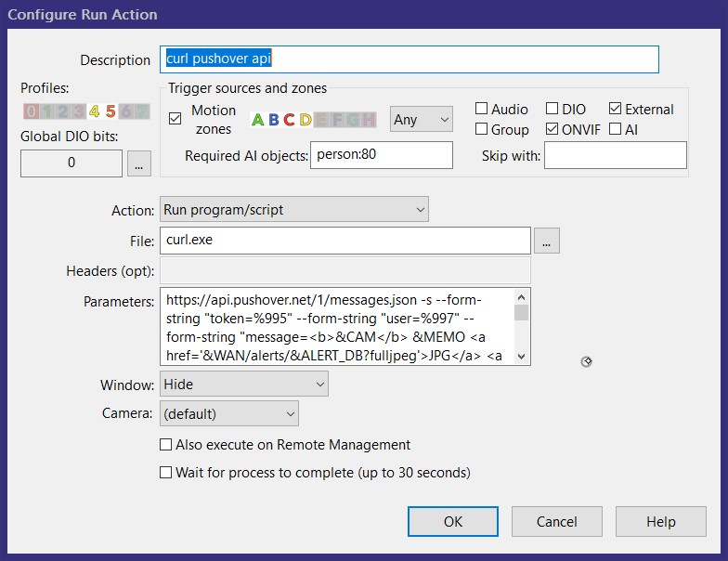Select motion zone D

(x=305, y=120)
